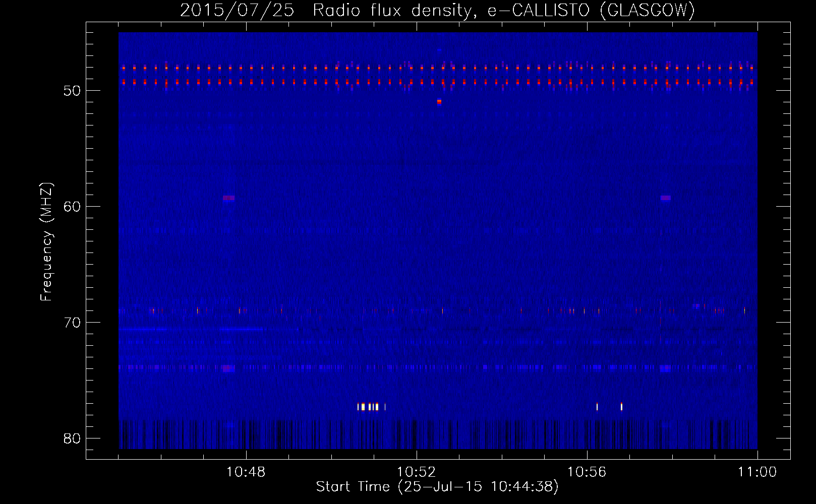Click the purple patch at 59 MHz near 10:58
The height and width of the screenshot is (504, 816).
click(666, 198)
